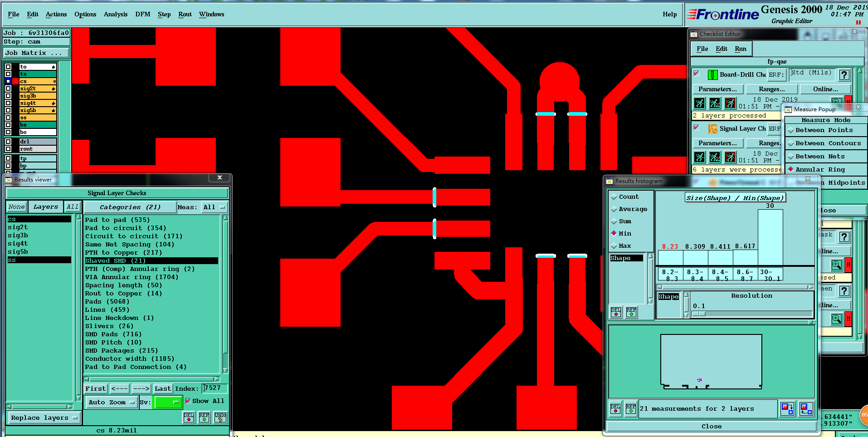
Task: Click Online... button in Board-Drill Checks
Action: [x=825, y=89]
